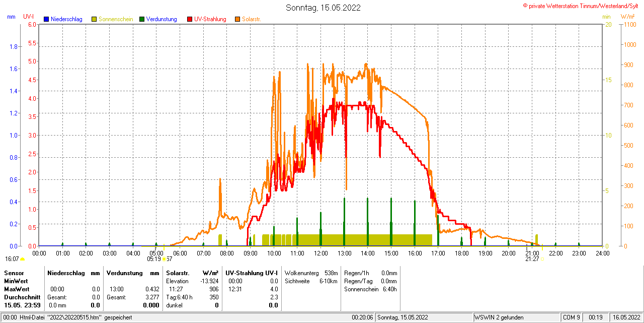
Task: Click the chart title Sonntag, 15.05.2022
Action: click(323, 8)
